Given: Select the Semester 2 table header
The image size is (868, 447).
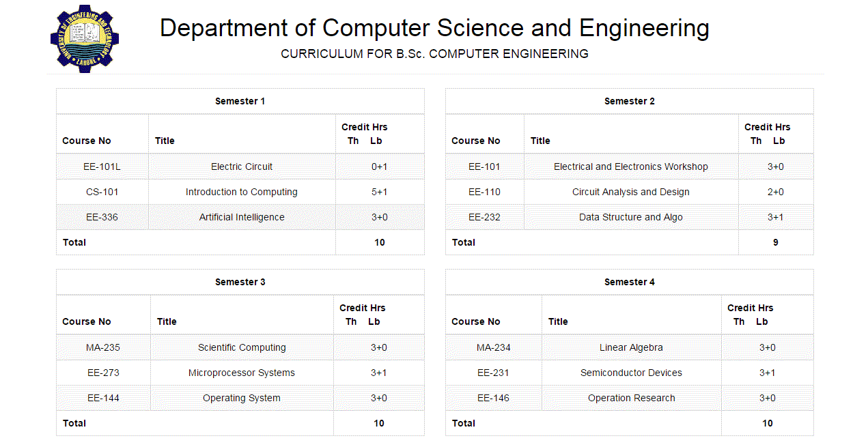Looking at the screenshot, I should point(629,101).
